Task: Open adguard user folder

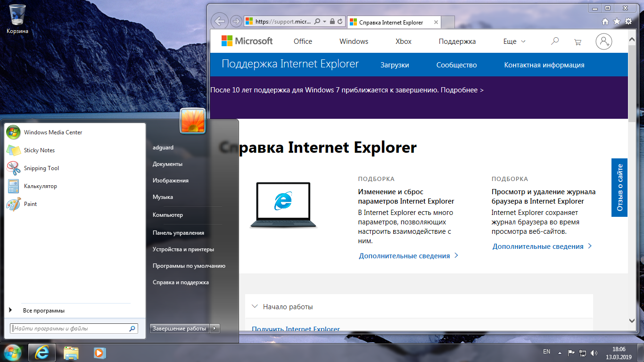Action: pos(163,148)
